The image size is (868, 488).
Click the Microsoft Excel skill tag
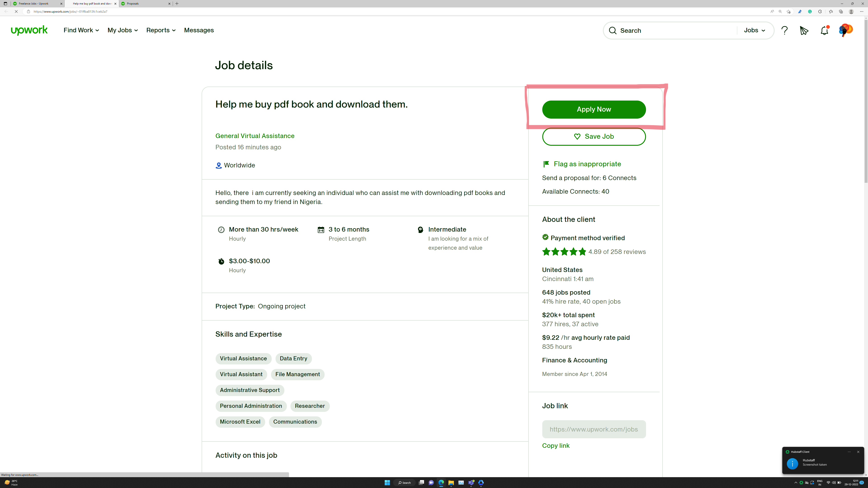[x=240, y=422]
